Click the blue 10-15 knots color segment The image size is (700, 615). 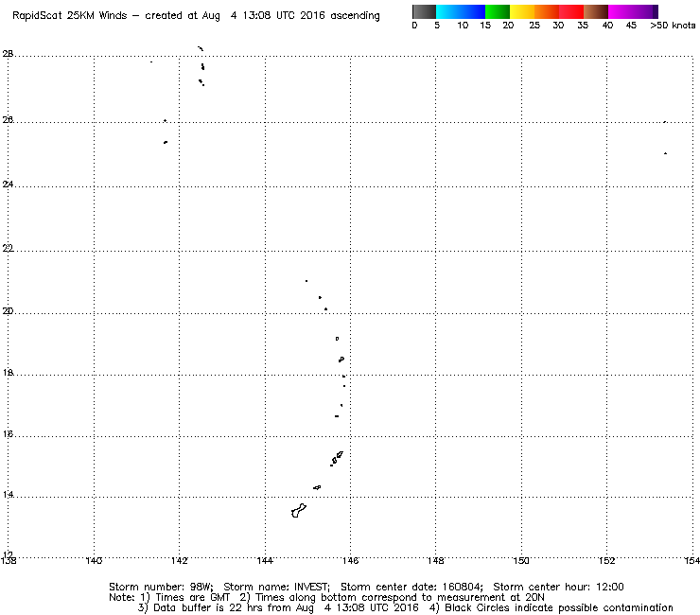(x=473, y=11)
